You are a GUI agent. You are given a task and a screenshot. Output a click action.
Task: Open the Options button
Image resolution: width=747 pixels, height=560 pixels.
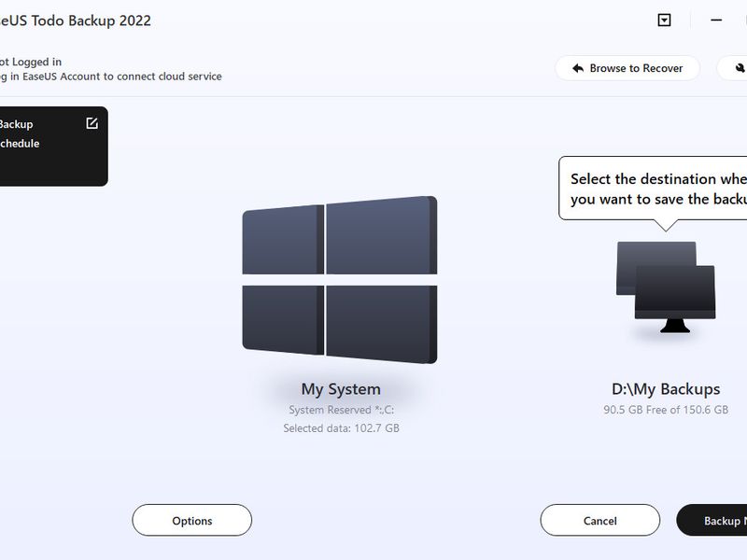[192, 521]
